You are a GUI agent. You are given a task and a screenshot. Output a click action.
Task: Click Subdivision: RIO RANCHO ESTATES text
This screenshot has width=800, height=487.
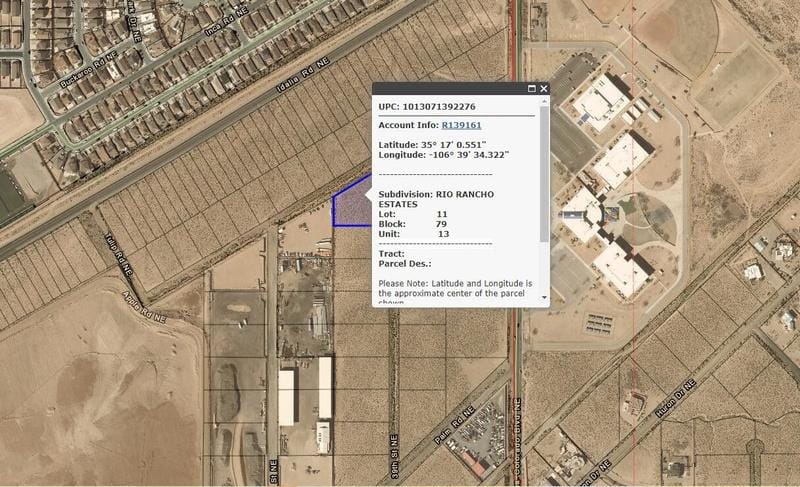pyautogui.click(x=436, y=199)
